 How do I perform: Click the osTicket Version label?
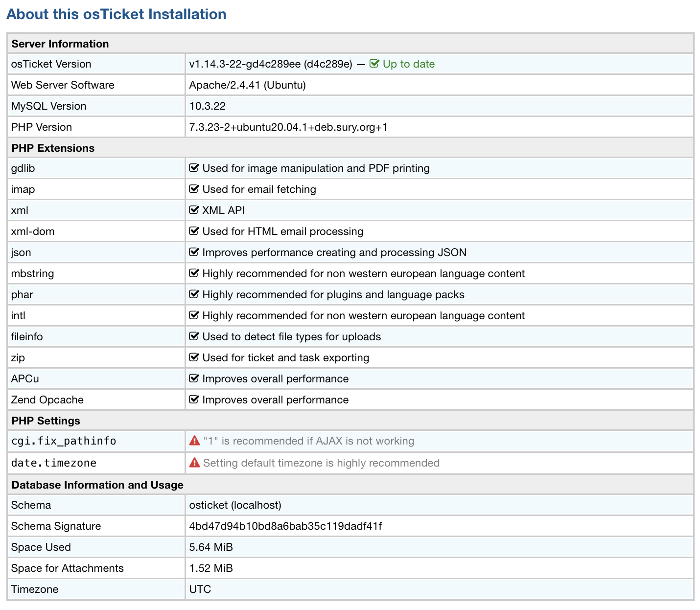coord(51,64)
